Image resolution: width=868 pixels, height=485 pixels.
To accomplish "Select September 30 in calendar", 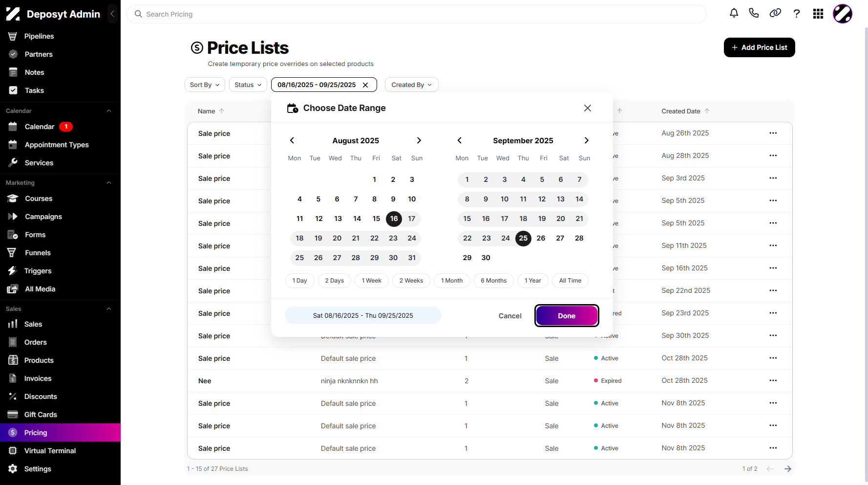I will click(x=486, y=258).
